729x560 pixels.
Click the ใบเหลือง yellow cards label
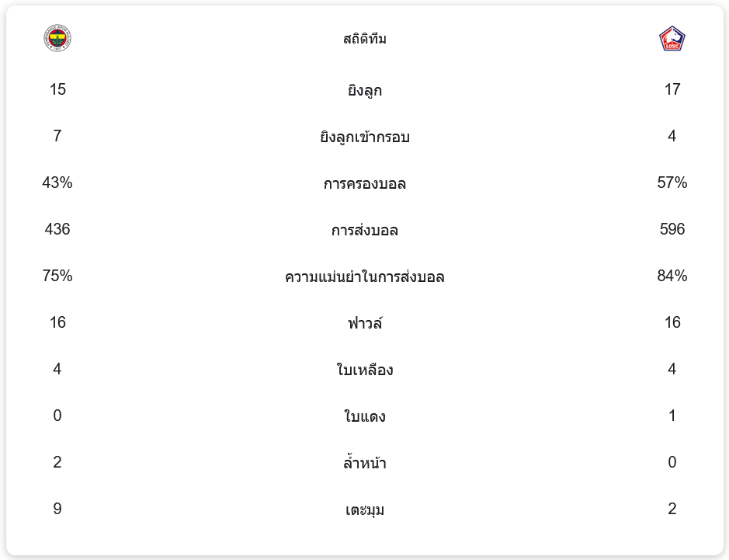[x=365, y=370]
